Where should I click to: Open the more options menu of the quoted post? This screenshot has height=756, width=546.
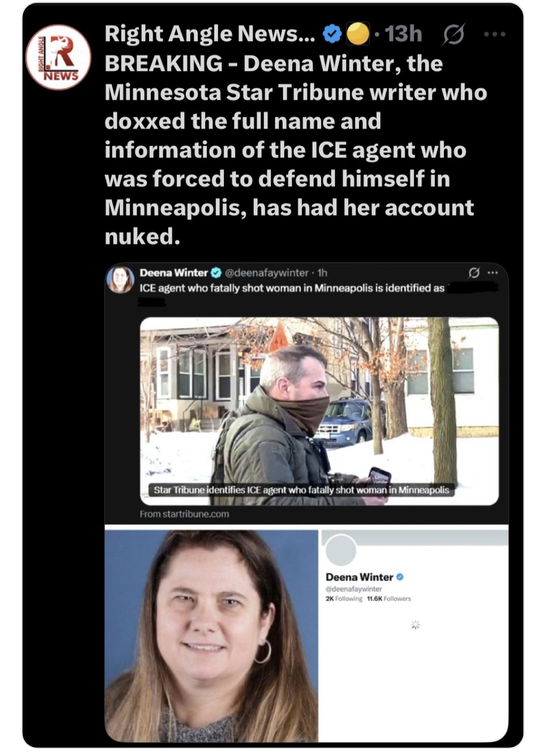coord(492,273)
